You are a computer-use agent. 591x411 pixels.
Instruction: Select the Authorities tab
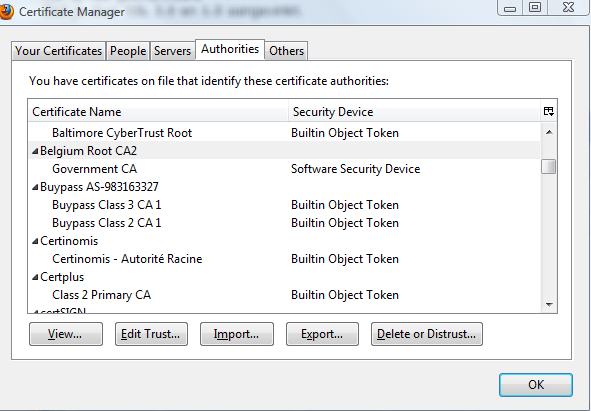pos(230,49)
